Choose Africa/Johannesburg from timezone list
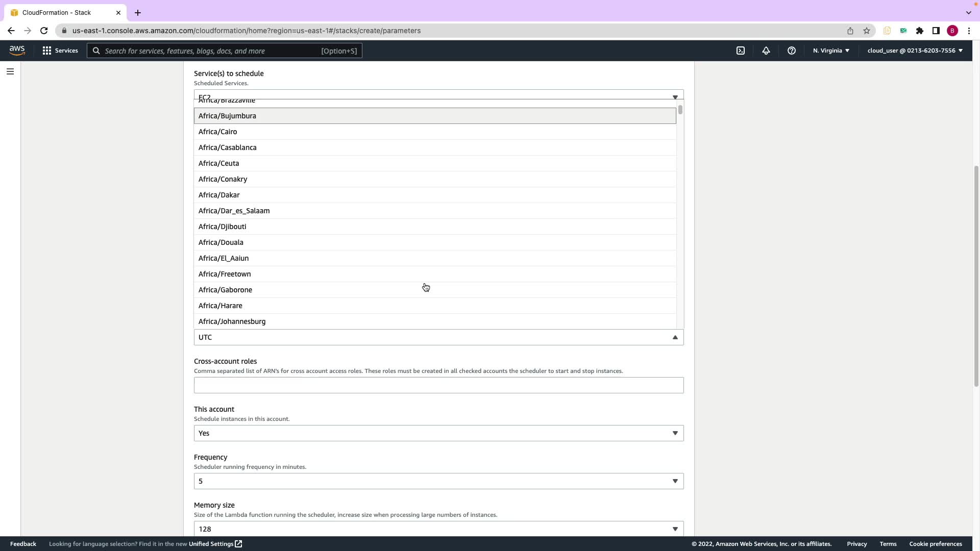980x551 pixels. pos(232,321)
